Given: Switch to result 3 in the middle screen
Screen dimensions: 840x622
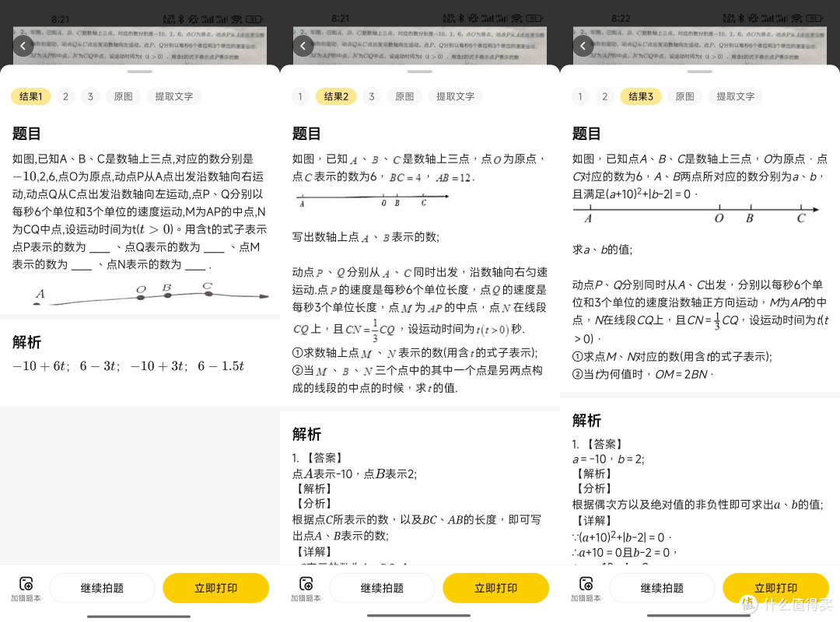Looking at the screenshot, I should (x=372, y=96).
